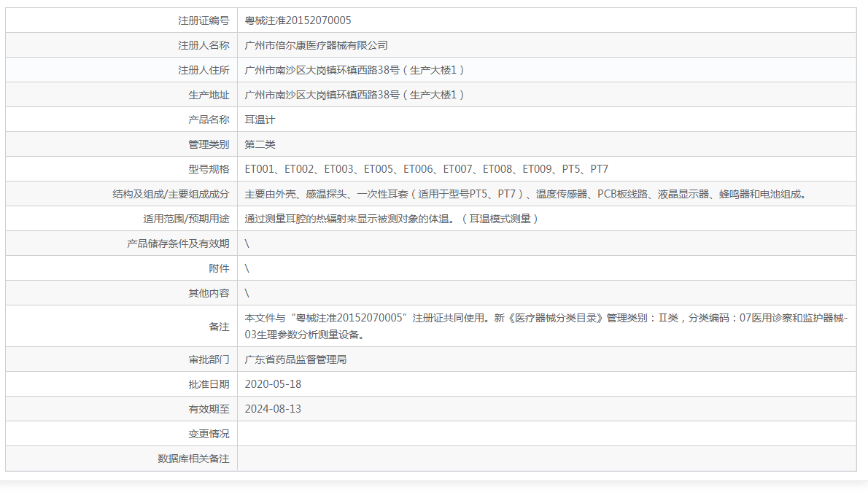Viewport: 868px width, 495px height.
Task: Click the 注册人住所 label
Action: click(204, 70)
